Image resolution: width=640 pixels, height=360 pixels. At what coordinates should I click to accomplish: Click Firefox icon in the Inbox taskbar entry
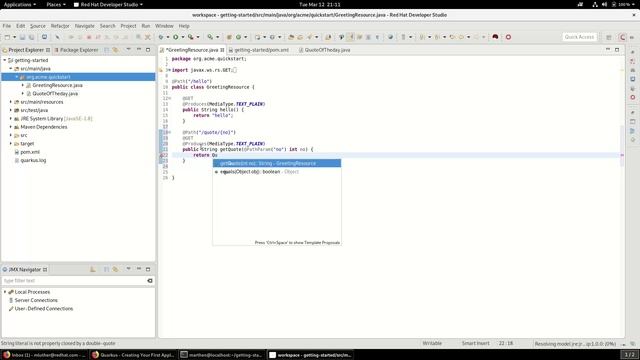pos(7,355)
